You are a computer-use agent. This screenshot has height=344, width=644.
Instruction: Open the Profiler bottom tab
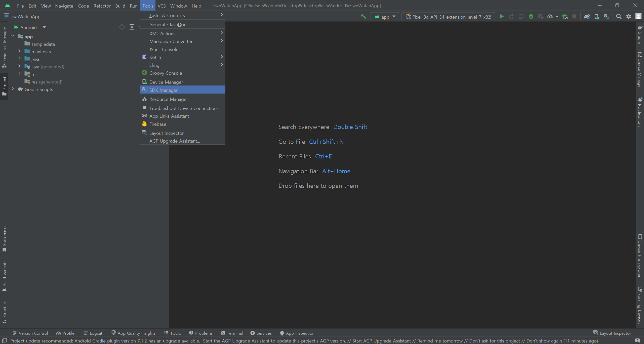[x=66, y=333]
